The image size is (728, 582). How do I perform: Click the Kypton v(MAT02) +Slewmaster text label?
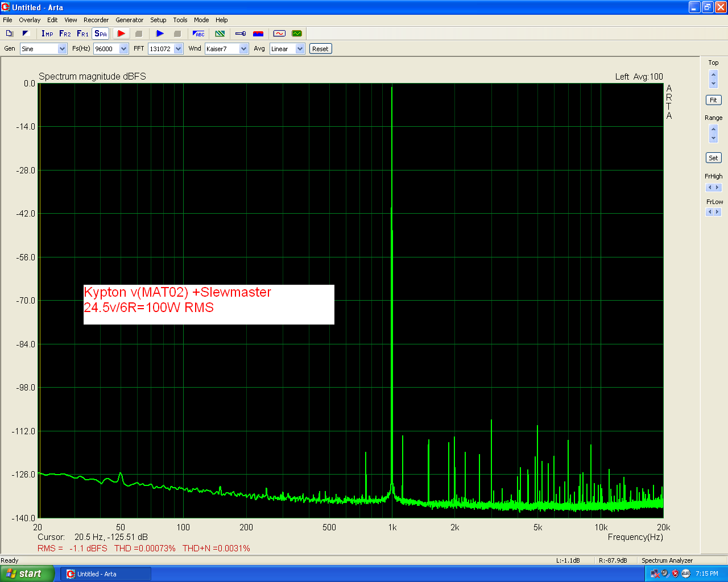point(177,292)
